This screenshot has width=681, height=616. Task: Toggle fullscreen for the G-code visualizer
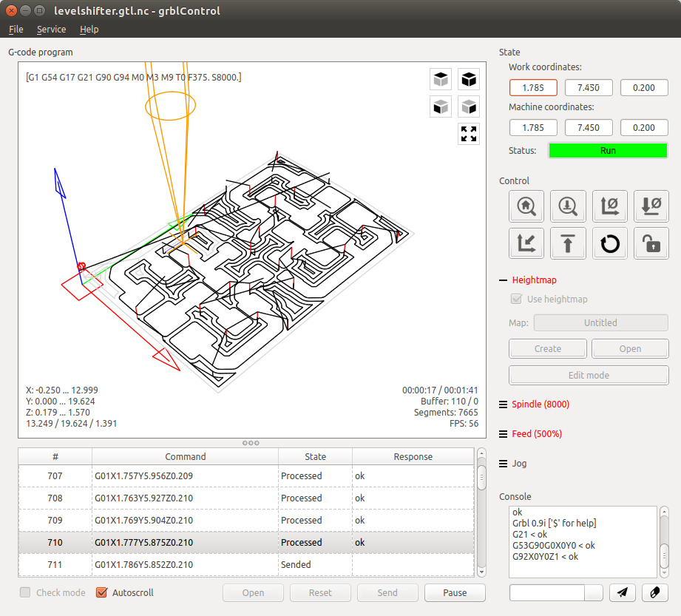pos(469,134)
